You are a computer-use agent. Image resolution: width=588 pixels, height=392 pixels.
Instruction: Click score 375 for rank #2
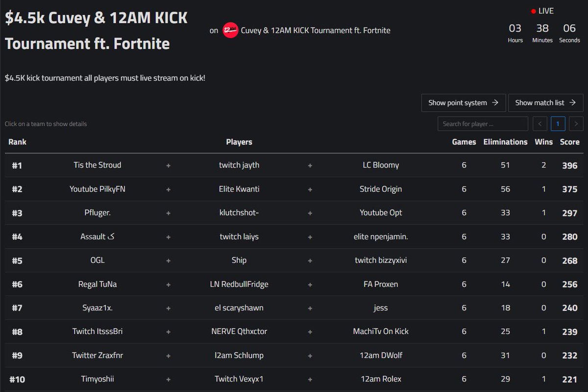[569, 189]
